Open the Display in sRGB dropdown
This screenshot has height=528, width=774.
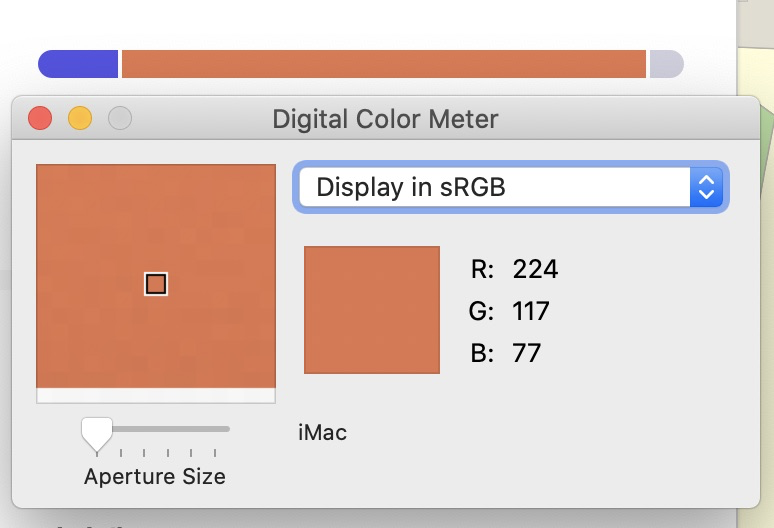click(x=511, y=187)
